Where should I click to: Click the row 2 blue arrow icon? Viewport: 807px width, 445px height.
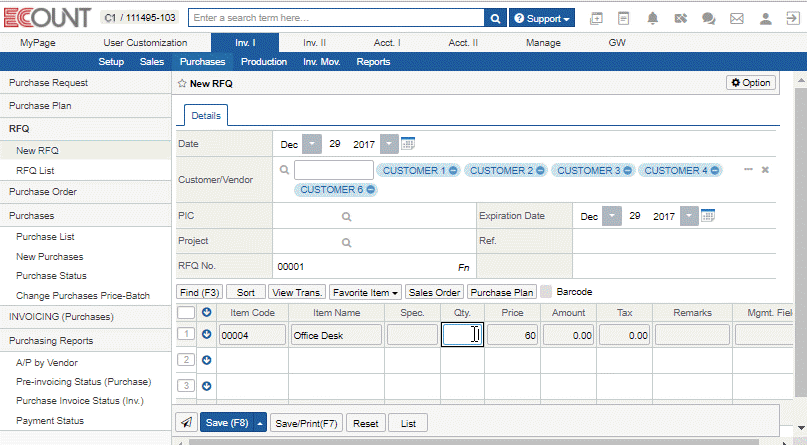tap(206, 360)
